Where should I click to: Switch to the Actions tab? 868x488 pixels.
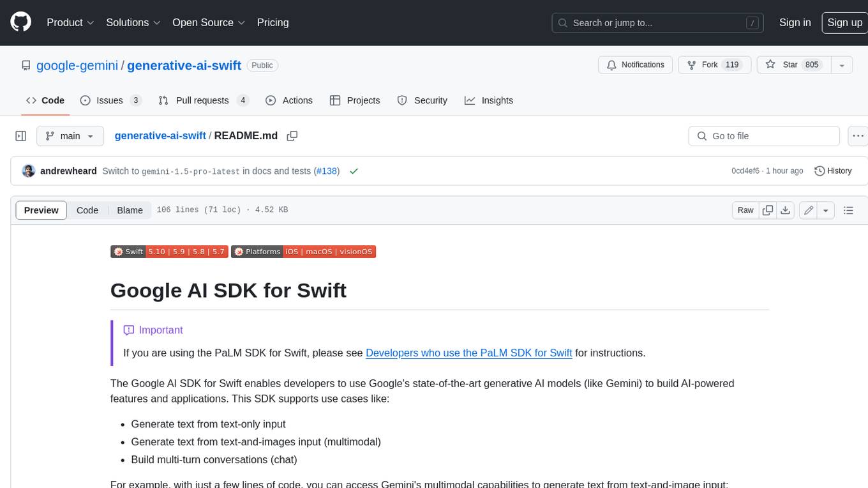point(289,100)
